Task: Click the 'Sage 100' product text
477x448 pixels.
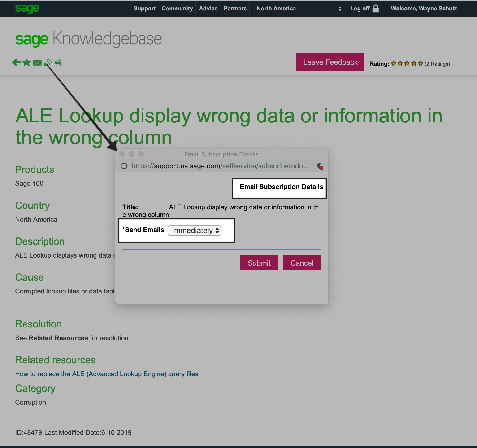Action: pos(29,183)
